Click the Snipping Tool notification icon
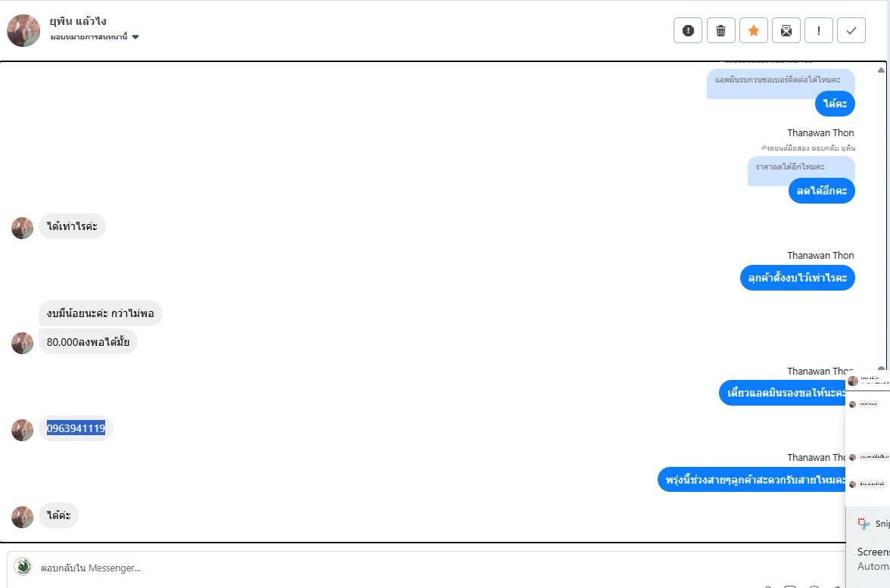This screenshot has width=890, height=588. tap(864, 523)
